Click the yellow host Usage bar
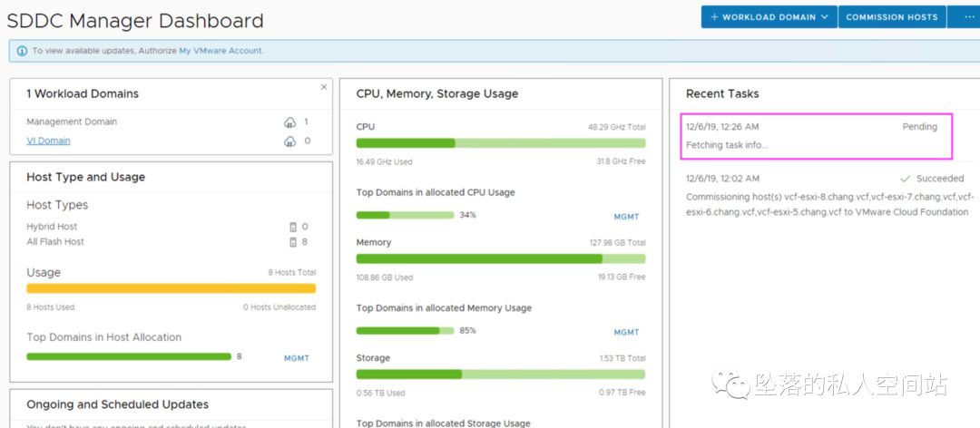The width and height of the screenshot is (980, 428). point(171,288)
